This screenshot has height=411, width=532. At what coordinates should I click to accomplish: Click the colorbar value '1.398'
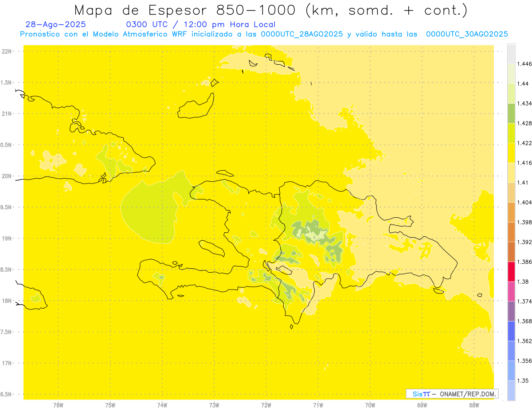524,222
